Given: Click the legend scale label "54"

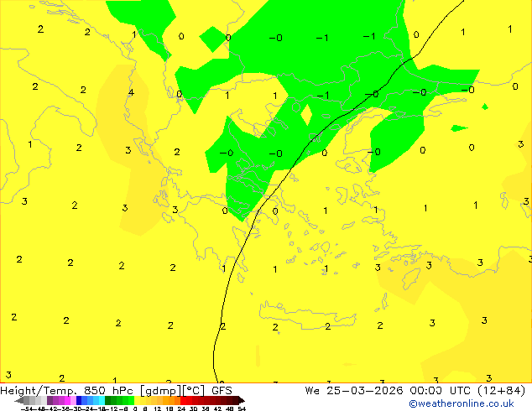Looking at the screenshot, I should point(242,408).
